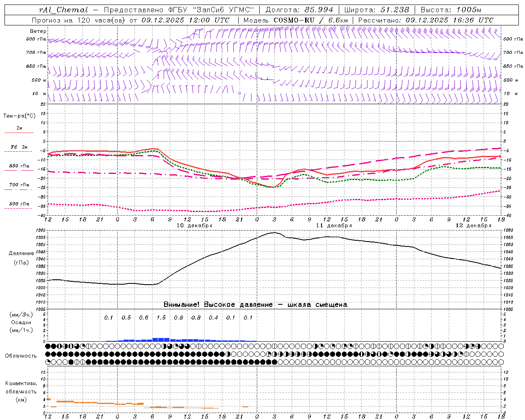Click the date label 10 декабря
This screenshot has height=420, width=525.
click(194, 226)
